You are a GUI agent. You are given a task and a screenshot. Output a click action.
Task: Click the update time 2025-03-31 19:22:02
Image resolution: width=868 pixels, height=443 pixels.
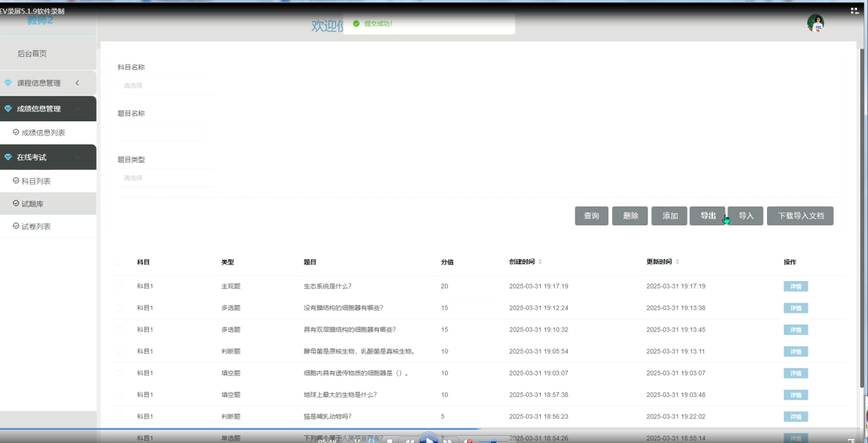[x=676, y=416]
